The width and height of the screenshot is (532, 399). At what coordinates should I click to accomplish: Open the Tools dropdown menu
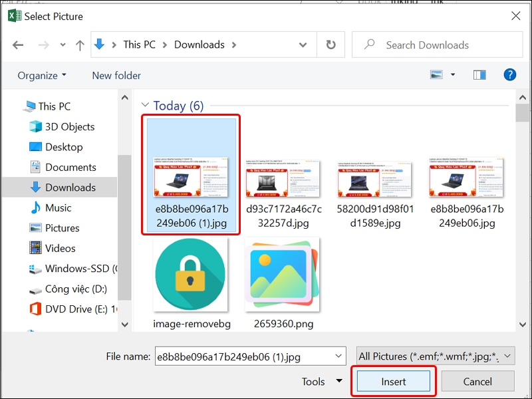pyautogui.click(x=322, y=381)
